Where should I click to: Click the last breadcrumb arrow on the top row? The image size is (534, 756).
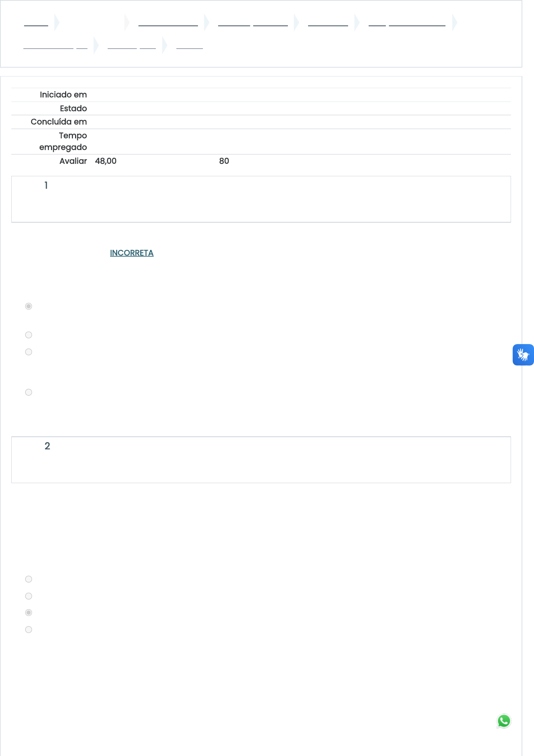point(455,23)
